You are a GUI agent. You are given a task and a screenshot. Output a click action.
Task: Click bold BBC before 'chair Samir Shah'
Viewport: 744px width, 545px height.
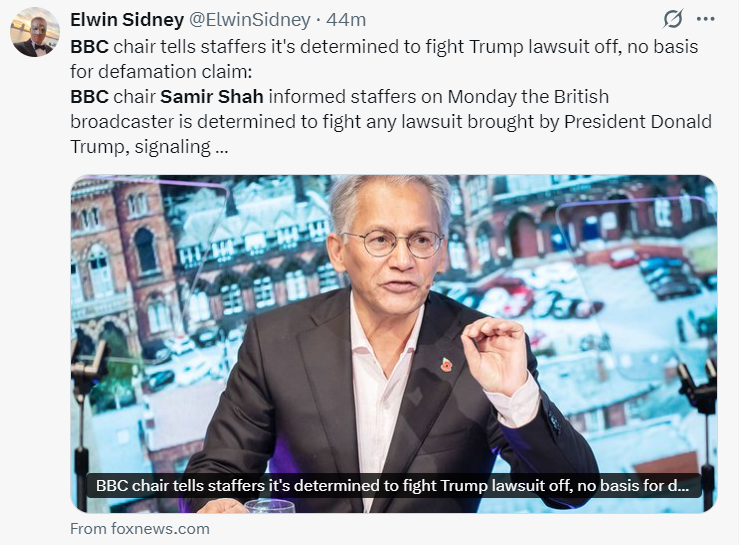[89, 96]
